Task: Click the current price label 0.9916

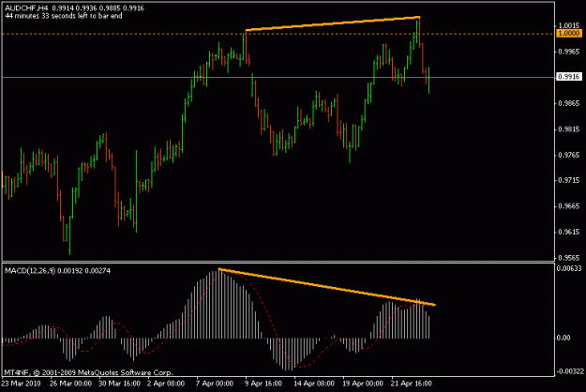Action: click(x=569, y=77)
